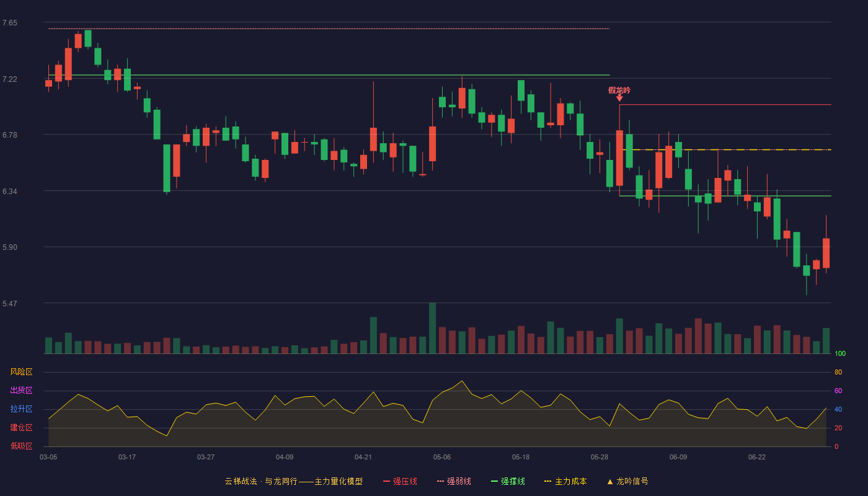Viewport: 868px width, 496px height.
Task: Click the last red candlestick on the right
Action: tap(826, 253)
